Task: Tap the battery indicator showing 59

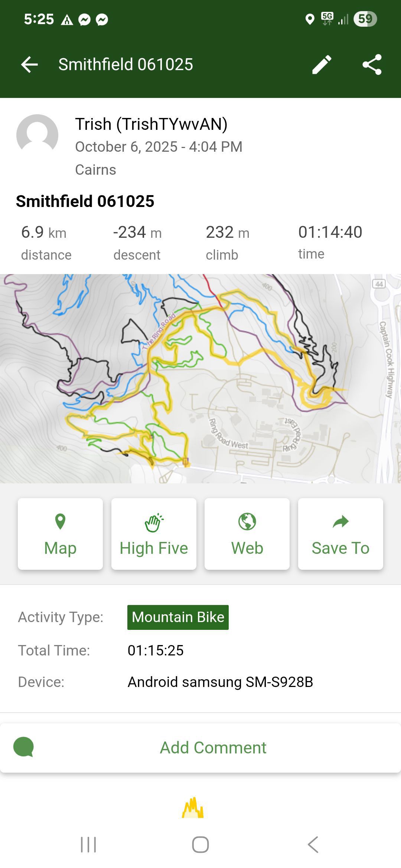Action: point(365,19)
